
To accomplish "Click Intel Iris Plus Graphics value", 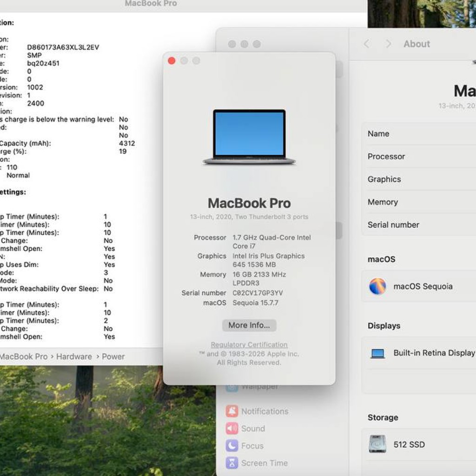I will coord(268,260).
